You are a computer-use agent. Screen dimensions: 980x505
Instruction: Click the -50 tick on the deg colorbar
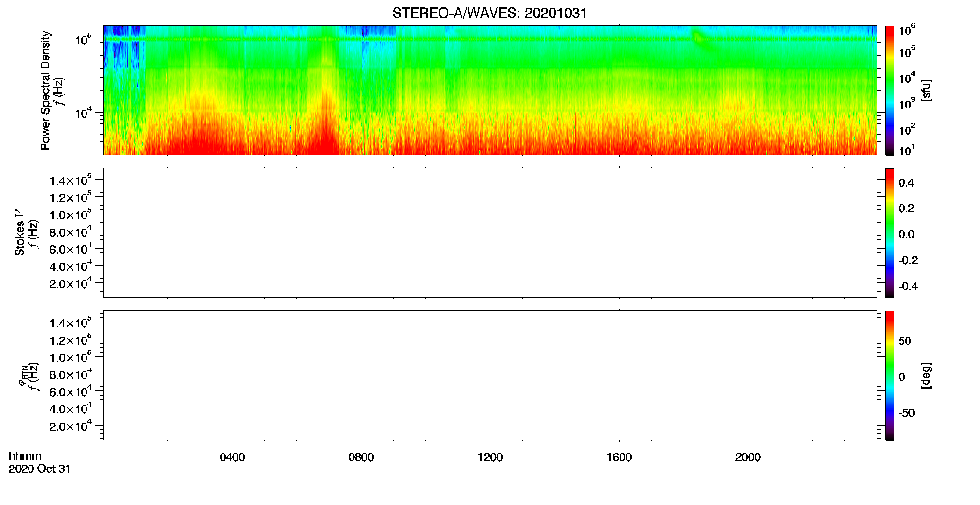click(907, 413)
